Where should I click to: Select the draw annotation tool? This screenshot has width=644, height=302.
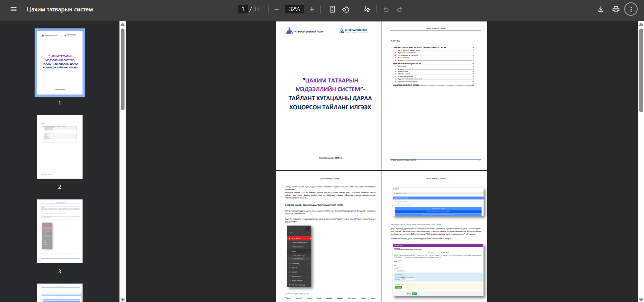point(367,9)
